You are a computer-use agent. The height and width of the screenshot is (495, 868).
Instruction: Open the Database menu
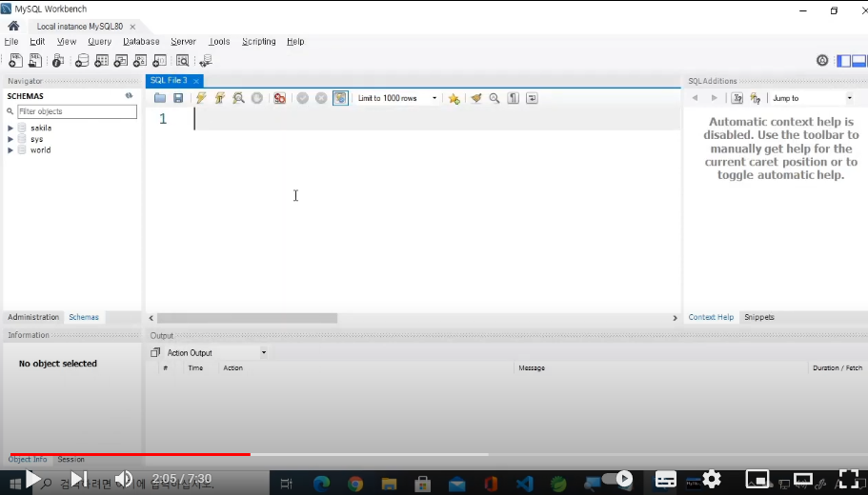coord(141,42)
